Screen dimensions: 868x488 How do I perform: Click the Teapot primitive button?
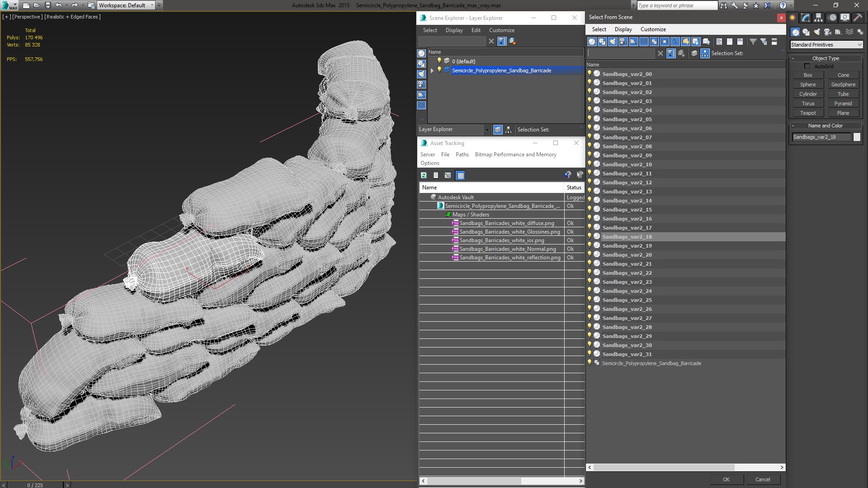[x=808, y=113]
